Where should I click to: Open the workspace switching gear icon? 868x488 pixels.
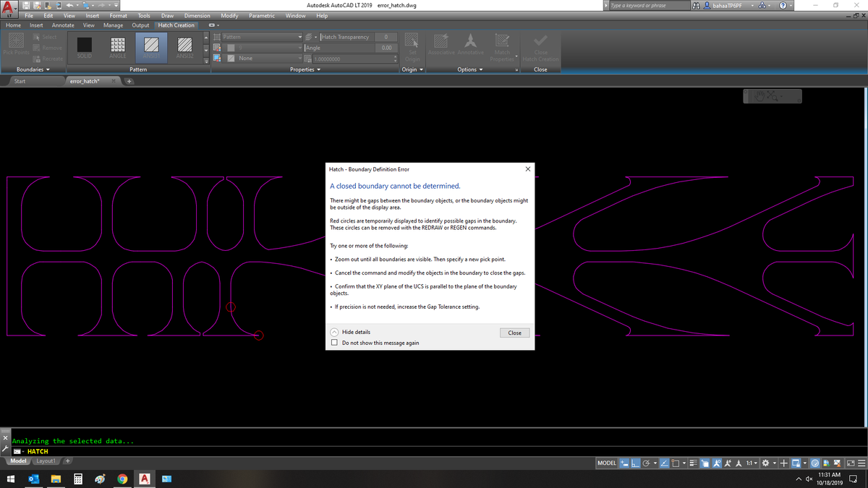766,463
